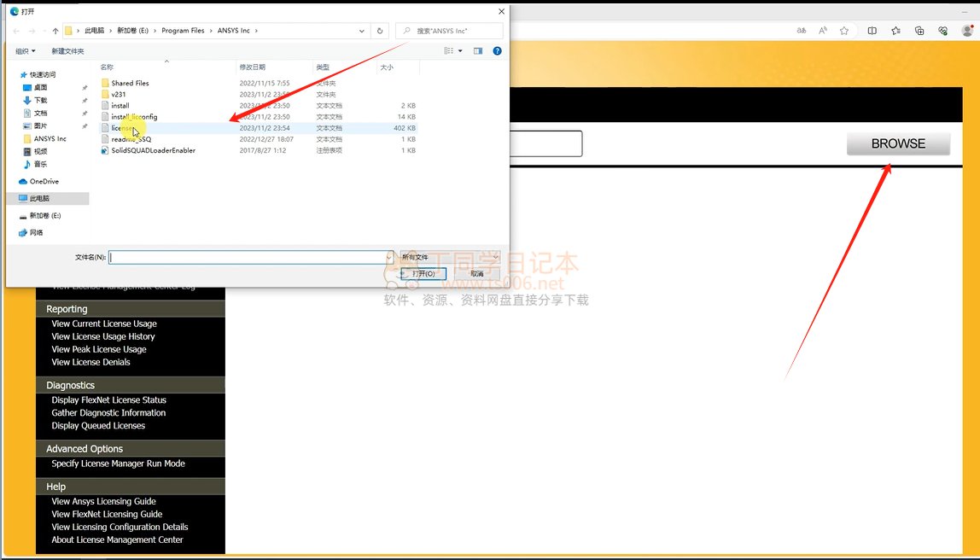Viewport: 980px width, 560px height.
Task: Select the v231 folder
Action: coord(119,95)
